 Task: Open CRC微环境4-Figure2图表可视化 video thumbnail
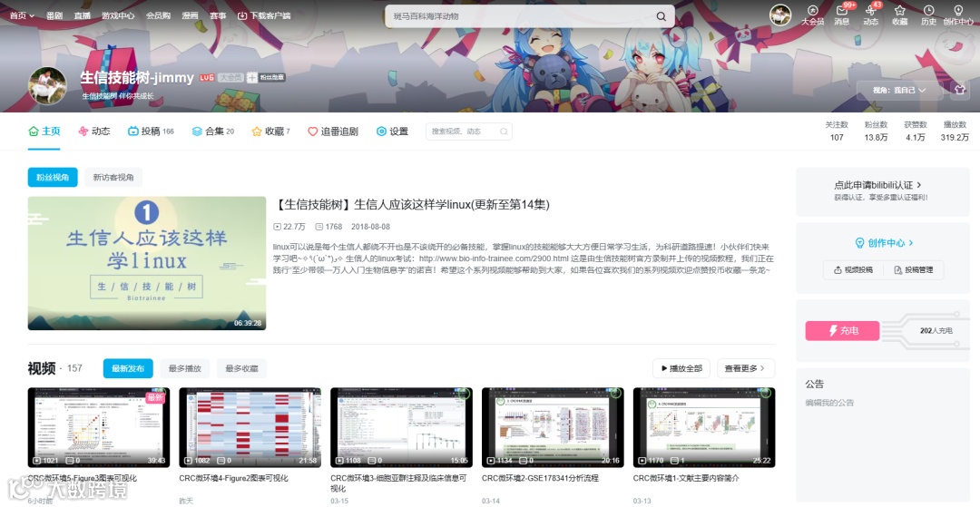click(x=250, y=427)
